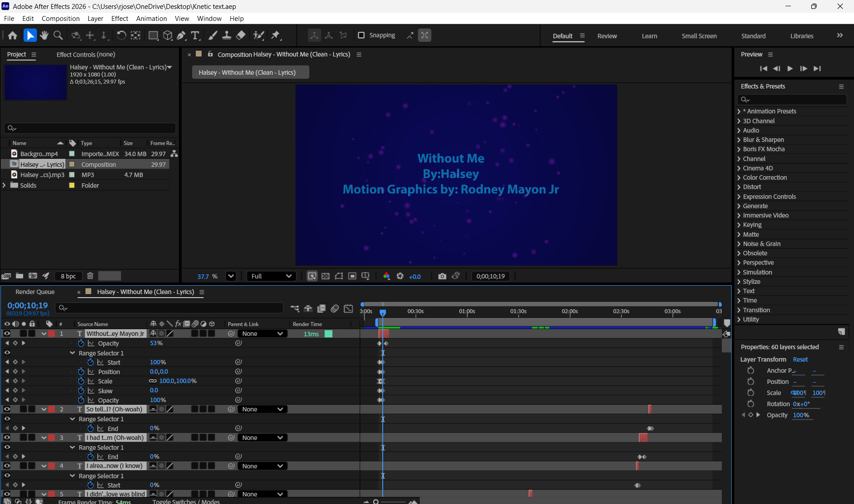This screenshot has width=854, height=504.
Task: Switch to Render Queue tab
Action: tap(35, 292)
